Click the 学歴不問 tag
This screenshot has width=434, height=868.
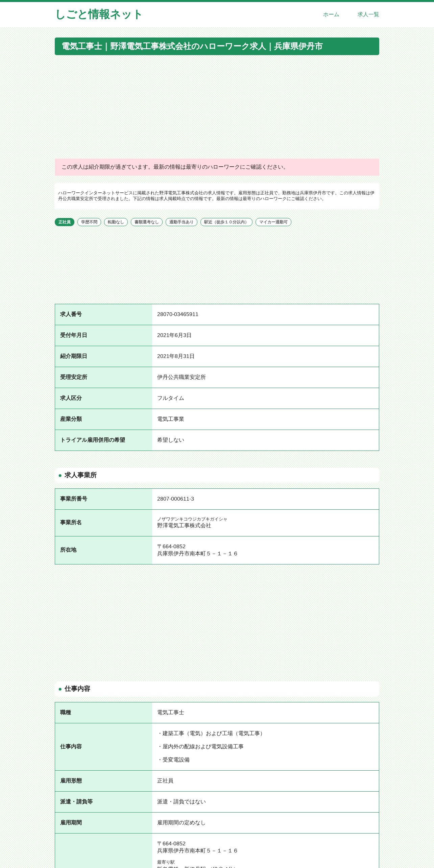(x=89, y=222)
